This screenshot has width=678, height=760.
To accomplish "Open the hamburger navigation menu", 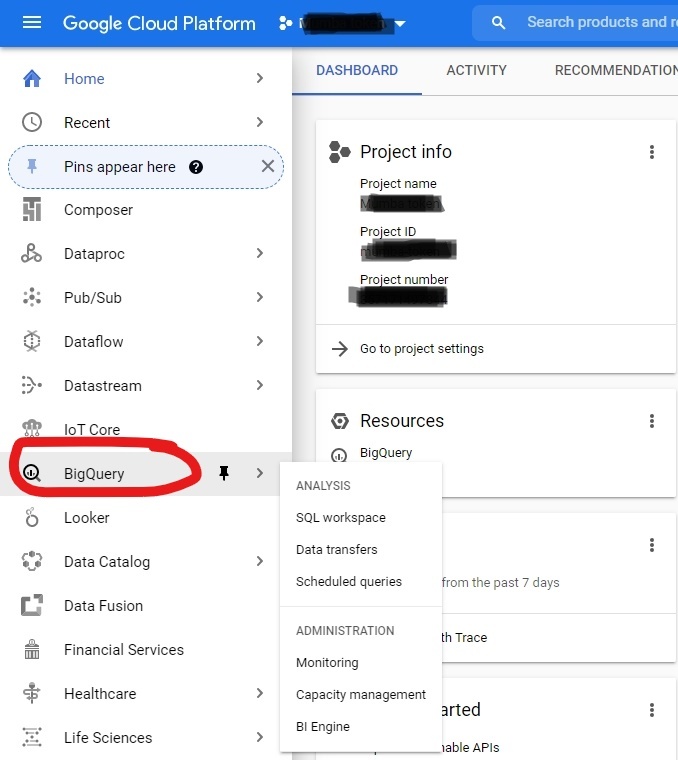I will pos(32,22).
